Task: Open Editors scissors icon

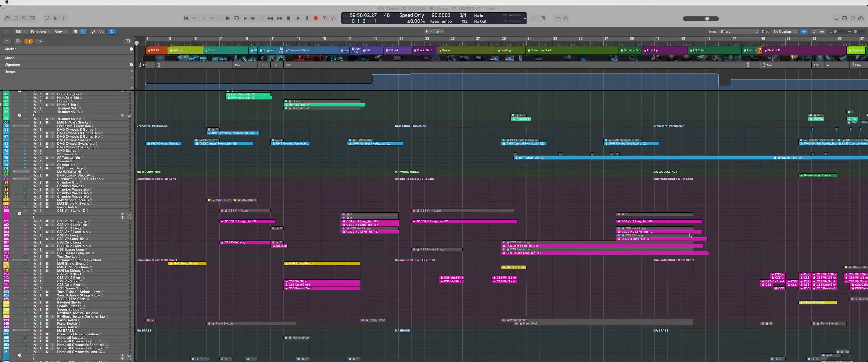Action: point(64,18)
